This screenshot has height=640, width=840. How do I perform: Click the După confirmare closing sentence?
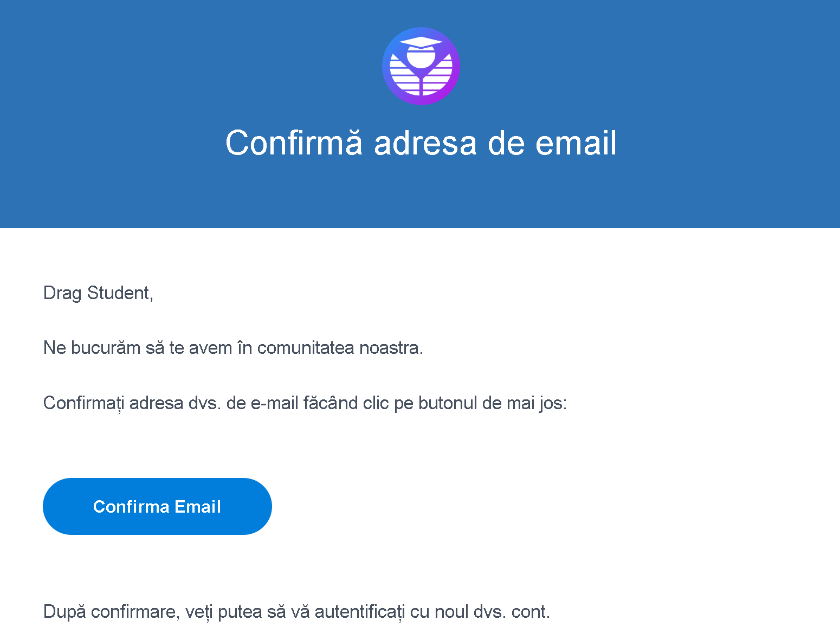tap(296, 612)
